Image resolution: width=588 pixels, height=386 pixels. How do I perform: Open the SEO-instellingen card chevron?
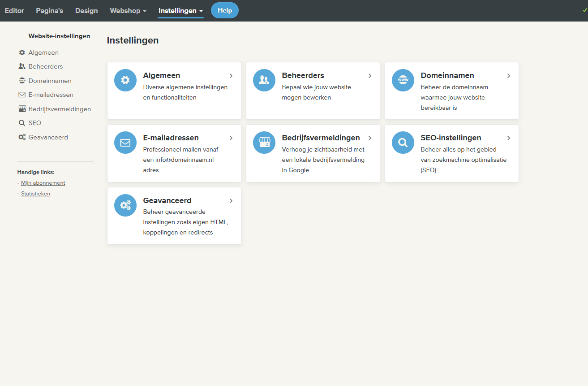pos(509,138)
